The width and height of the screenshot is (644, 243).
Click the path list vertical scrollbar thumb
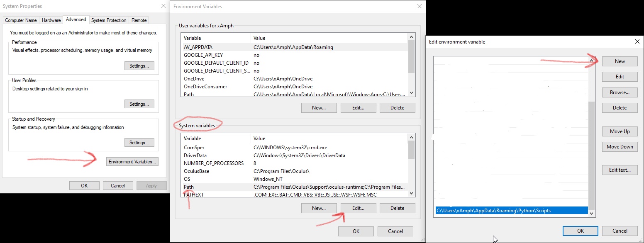[x=592, y=155]
